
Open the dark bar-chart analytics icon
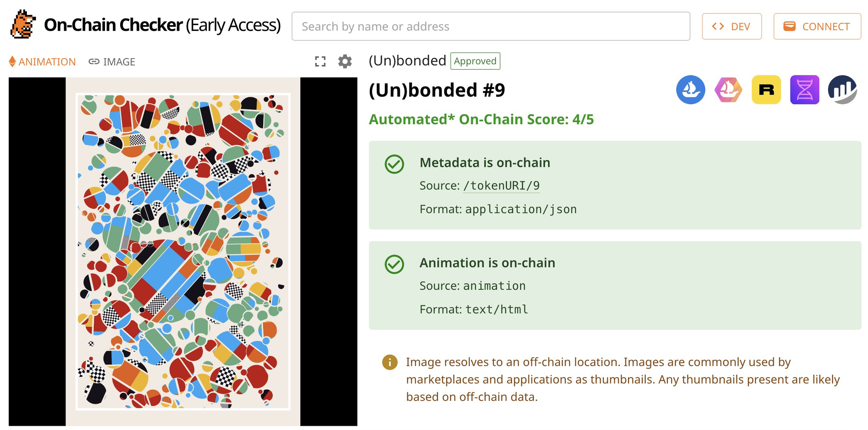[x=842, y=90]
